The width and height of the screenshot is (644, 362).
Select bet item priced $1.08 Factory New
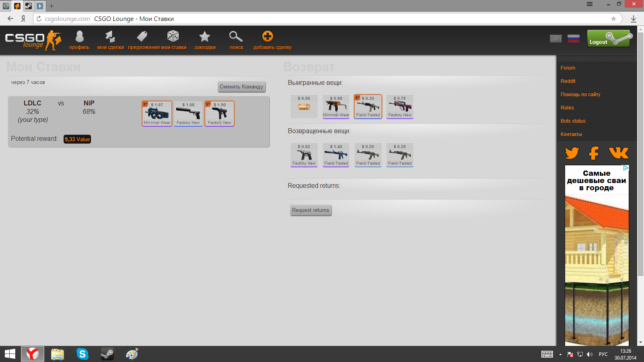pyautogui.click(x=188, y=113)
